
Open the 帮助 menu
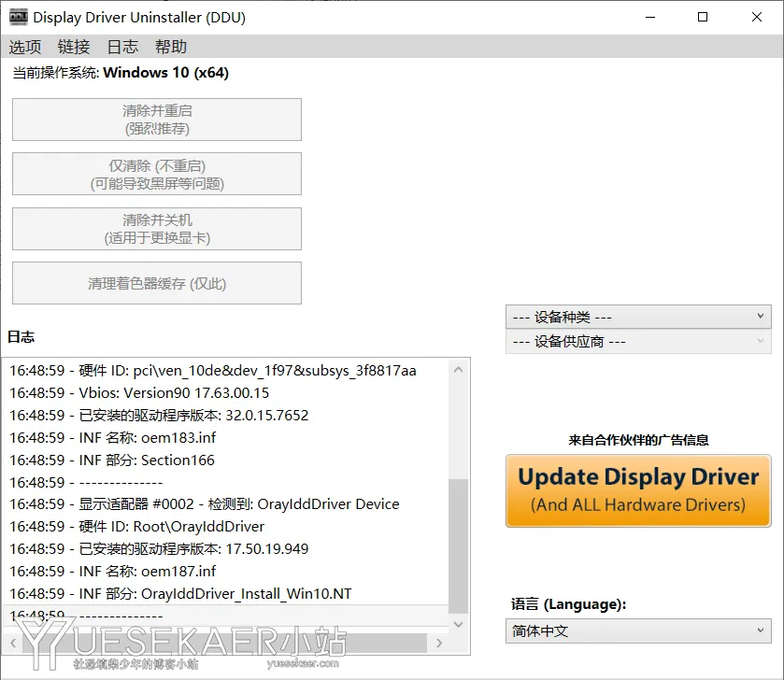pos(170,47)
